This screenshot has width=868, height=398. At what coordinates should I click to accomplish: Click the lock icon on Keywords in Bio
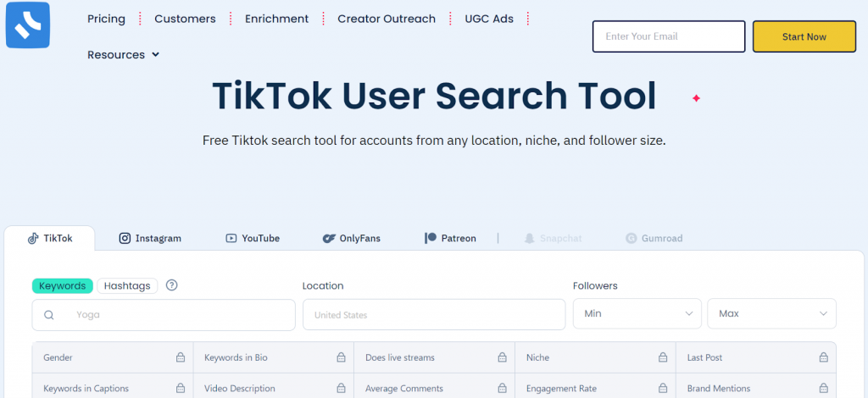pyautogui.click(x=341, y=357)
